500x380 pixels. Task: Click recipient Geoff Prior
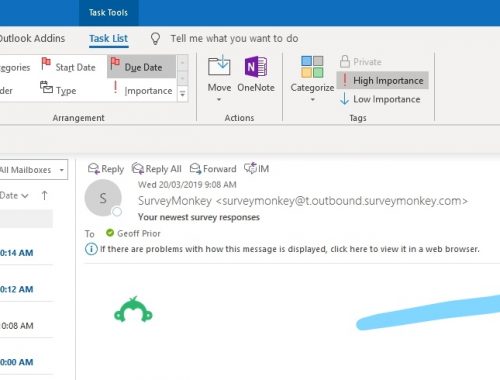[x=139, y=233]
